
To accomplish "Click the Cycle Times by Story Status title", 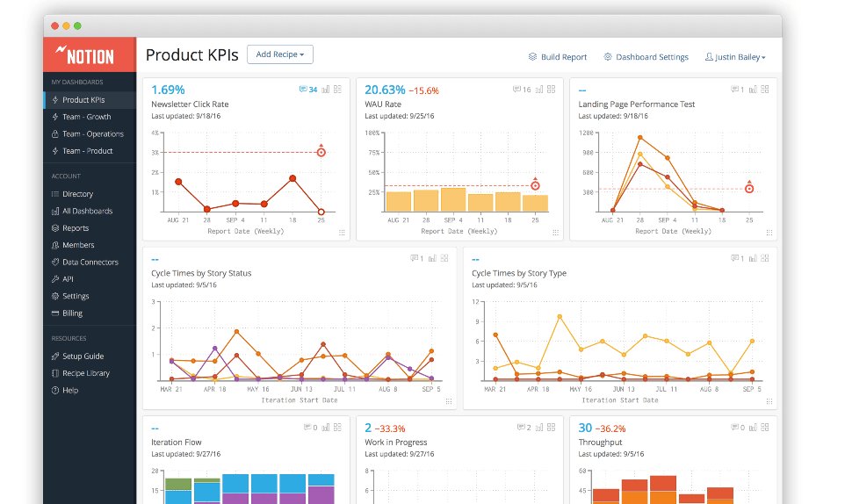I will tap(201, 274).
